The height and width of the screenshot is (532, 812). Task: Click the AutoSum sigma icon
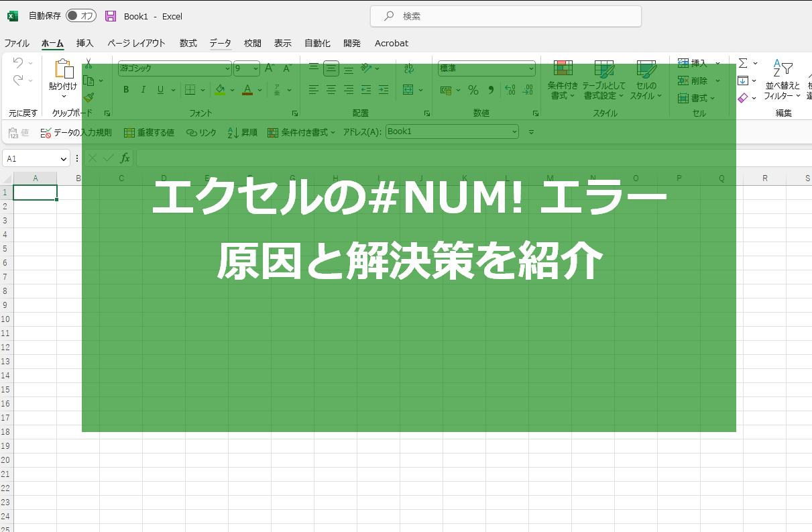pos(744,64)
